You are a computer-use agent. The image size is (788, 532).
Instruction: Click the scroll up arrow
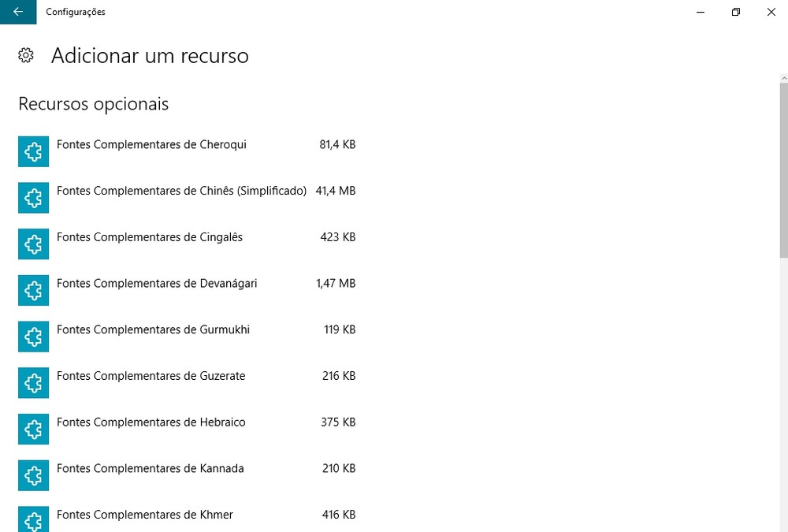click(x=783, y=77)
